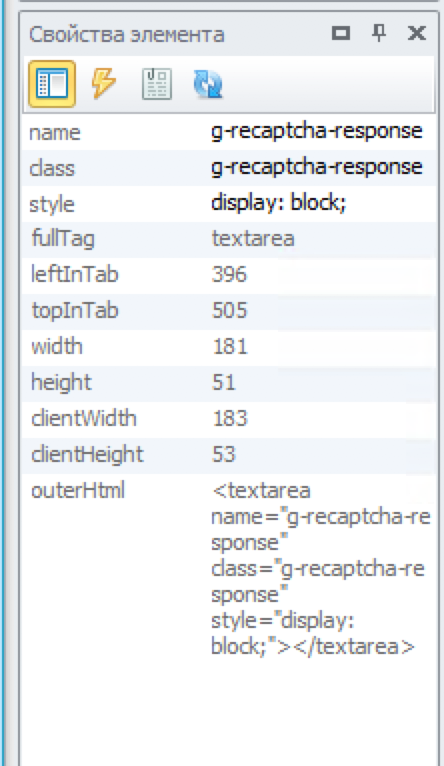Screen dimensions: 444x766
Task: Click the outerHtml property label
Action: [78, 490]
